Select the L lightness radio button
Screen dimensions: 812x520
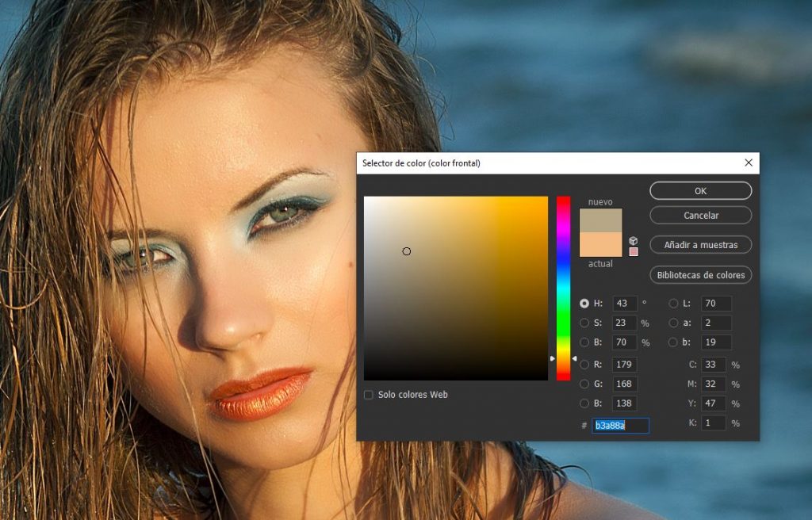coord(673,303)
